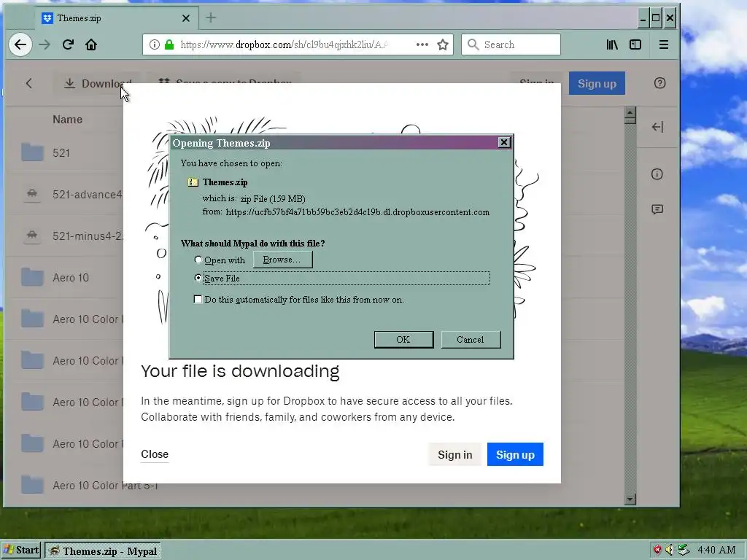Image resolution: width=747 pixels, height=560 pixels.
Task: Cancel the file download dialog
Action: 471,340
